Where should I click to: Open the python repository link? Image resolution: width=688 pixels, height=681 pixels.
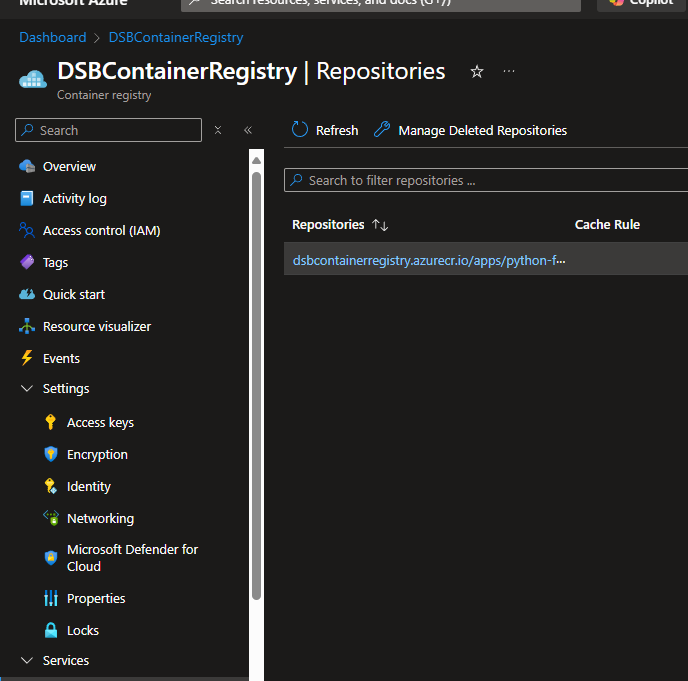click(x=428, y=260)
